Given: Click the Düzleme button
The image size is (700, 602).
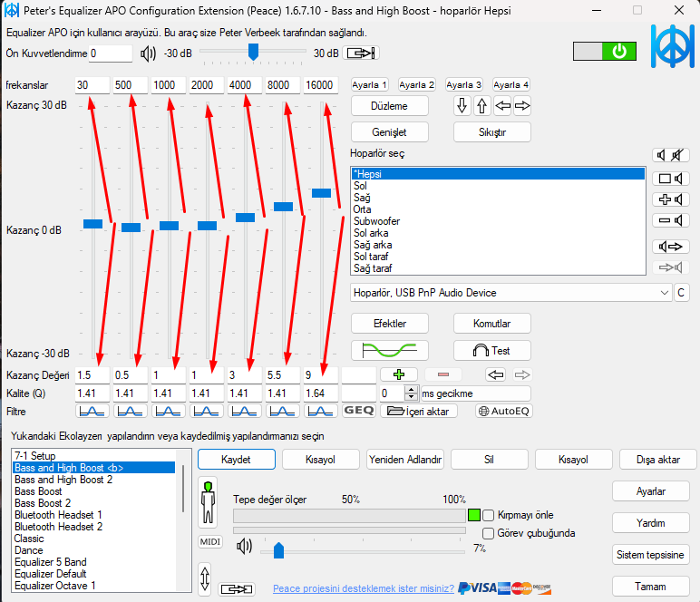Looking at the screenshot, I should click(390, 106).
